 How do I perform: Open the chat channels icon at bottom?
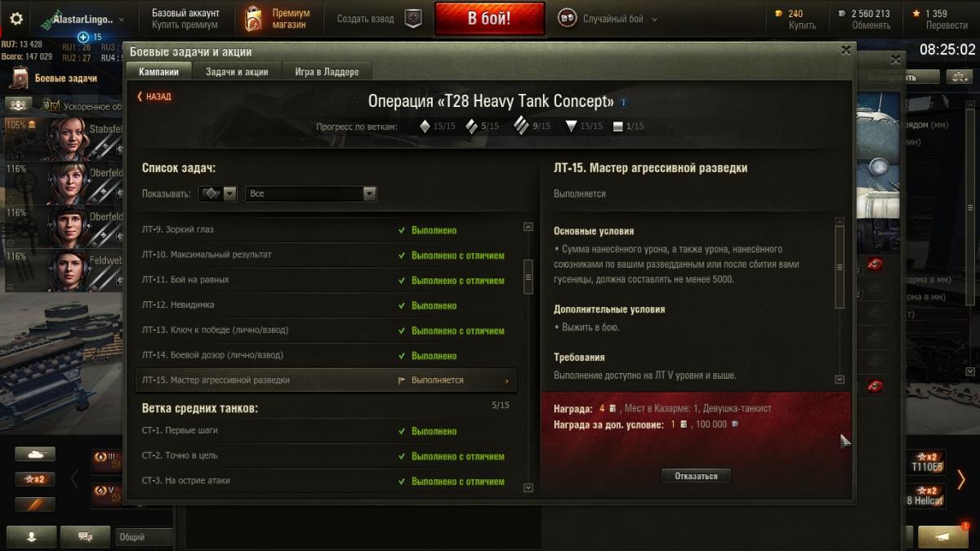pyautogui.click(x=85, y=536)
